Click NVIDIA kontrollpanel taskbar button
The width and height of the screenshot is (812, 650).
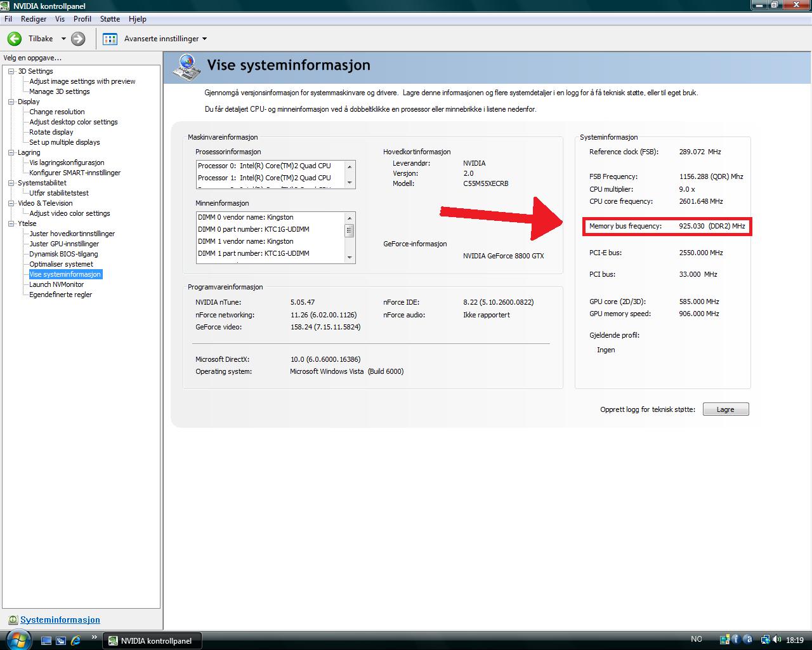pos(152,640)
